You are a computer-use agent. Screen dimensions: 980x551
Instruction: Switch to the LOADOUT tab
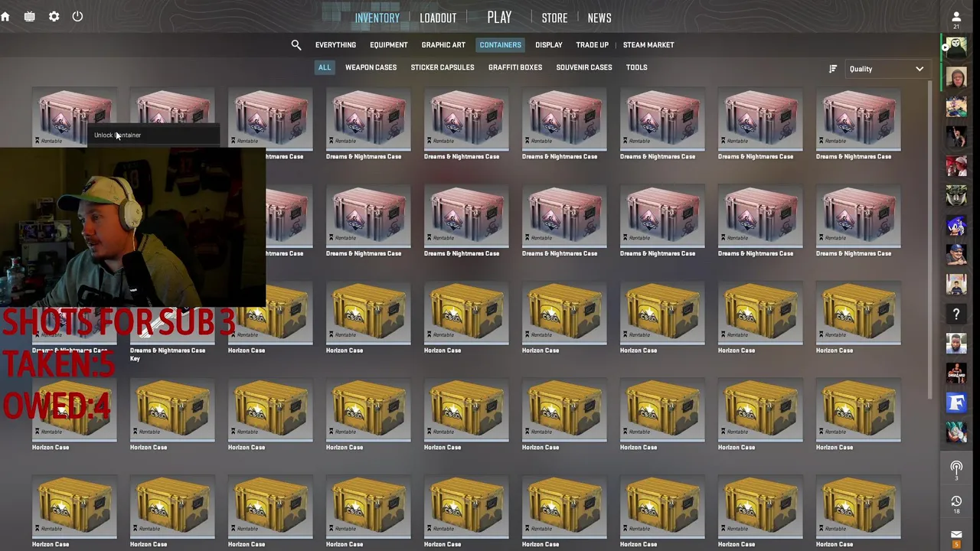pyautogui.click(x=438, y=18)
